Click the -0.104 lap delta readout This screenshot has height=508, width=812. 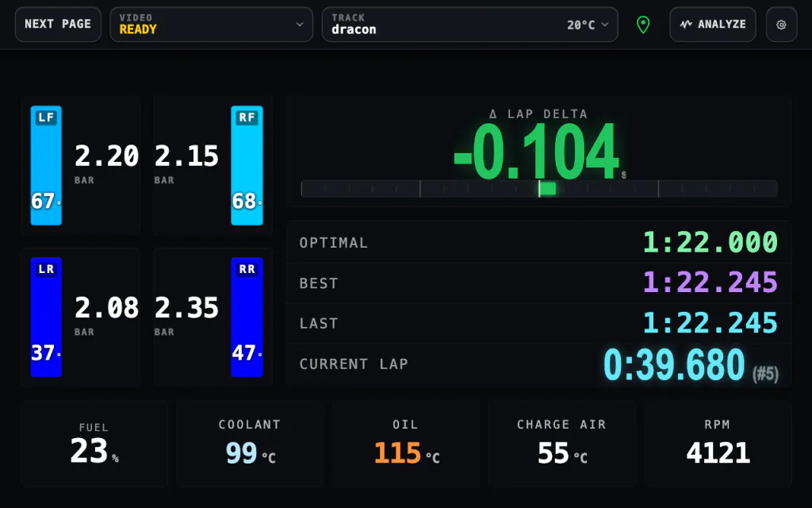(x=537, y=152)
